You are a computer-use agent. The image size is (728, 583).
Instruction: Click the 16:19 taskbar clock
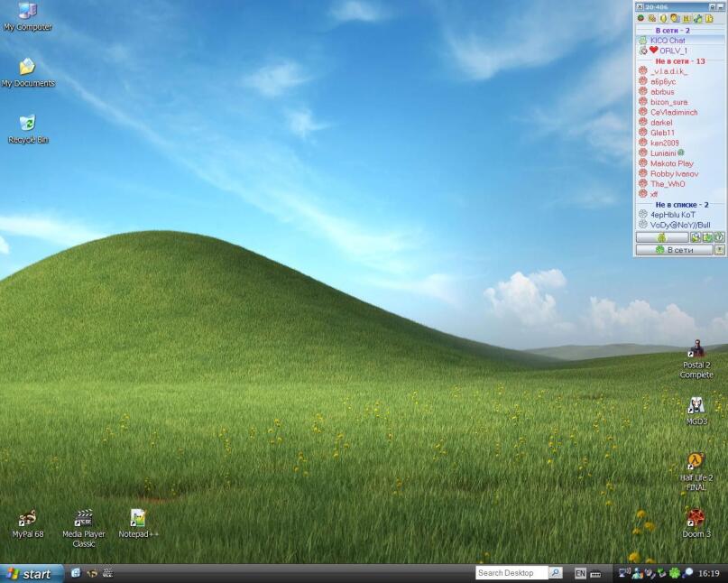[708, 574]
